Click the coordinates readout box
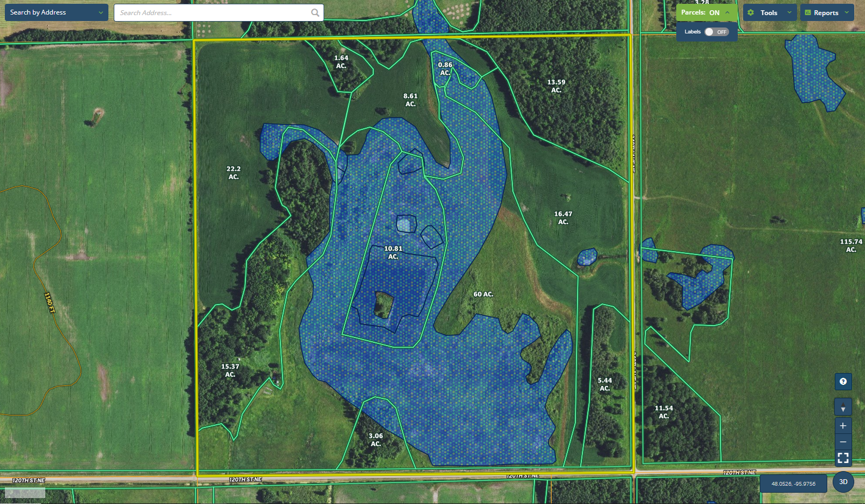The image size is (865, 504). 793,484
